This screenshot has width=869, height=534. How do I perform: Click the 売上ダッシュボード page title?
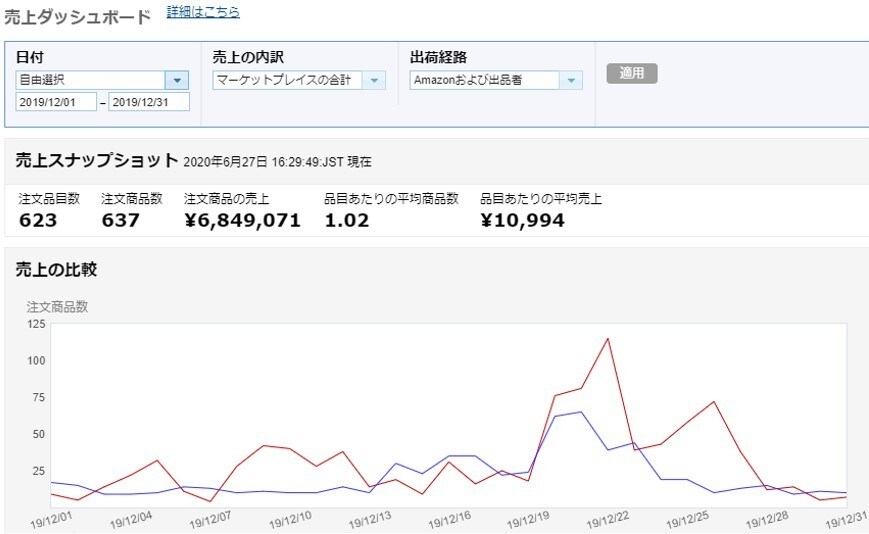[78, 17]
